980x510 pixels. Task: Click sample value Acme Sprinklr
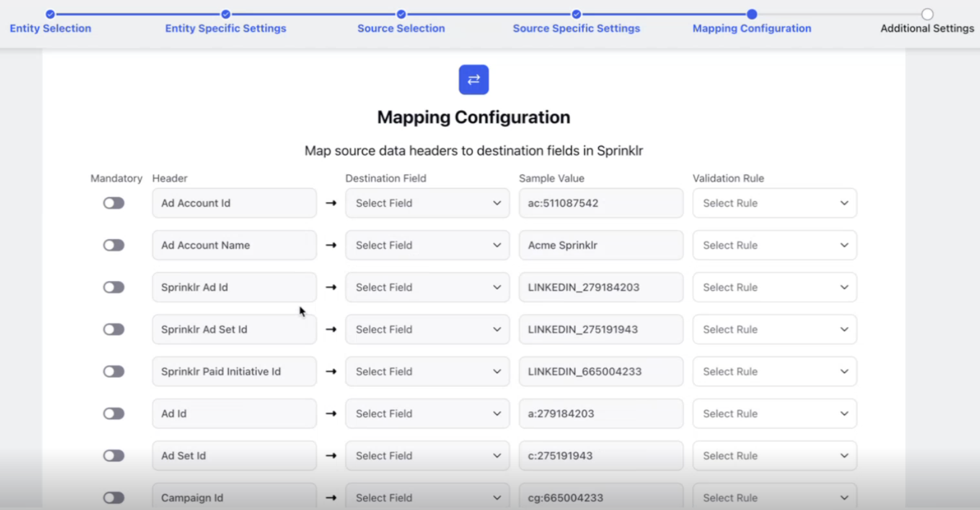[x=601, y=245]
